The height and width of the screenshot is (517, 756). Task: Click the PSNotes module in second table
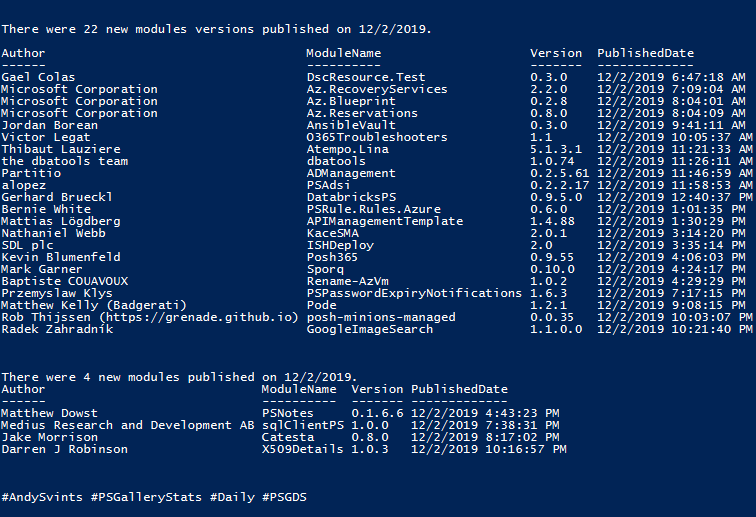pos(288,413)
